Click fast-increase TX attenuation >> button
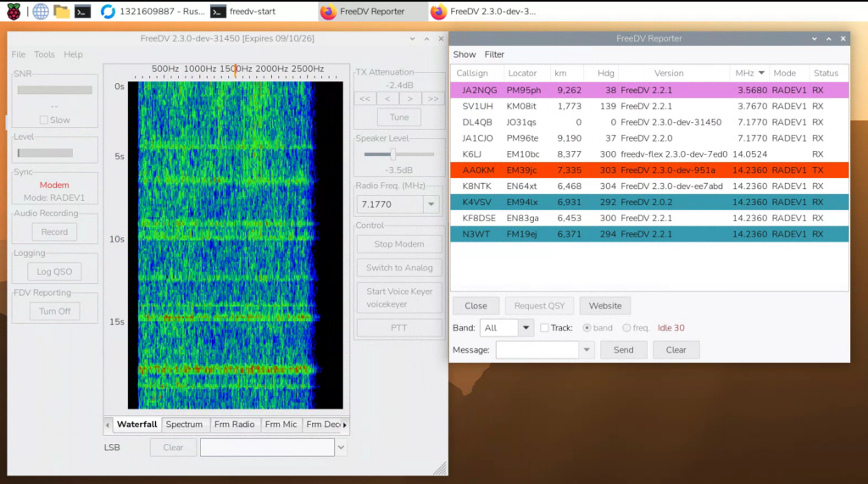The width and height of the screenshot is (868, 484). pyautogui.click(x=432, y=98)
